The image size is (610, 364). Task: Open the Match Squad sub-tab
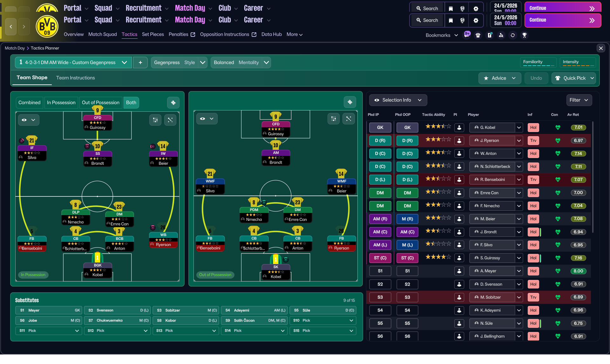point(103,34)
